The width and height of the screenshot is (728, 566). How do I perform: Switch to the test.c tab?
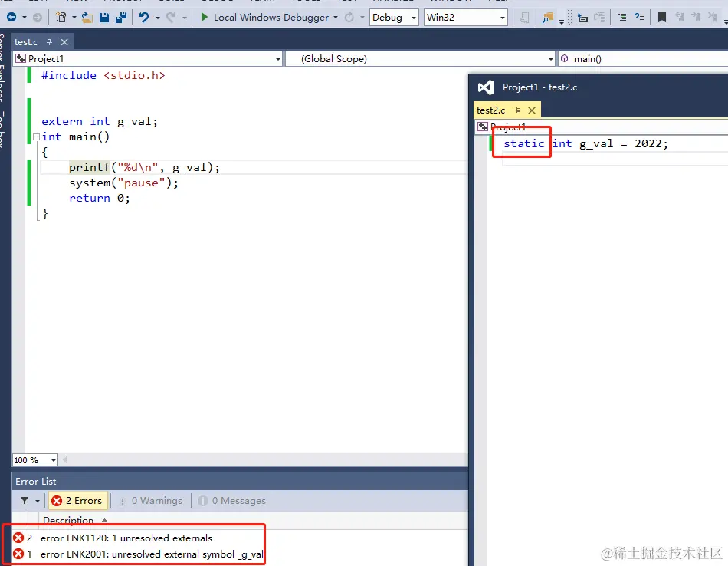(26, 42)
